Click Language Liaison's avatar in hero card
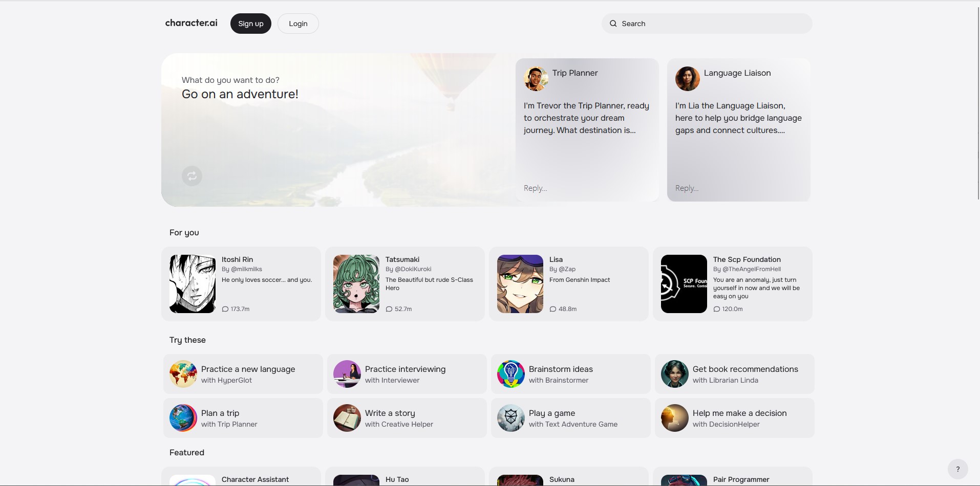 [688, 79]
